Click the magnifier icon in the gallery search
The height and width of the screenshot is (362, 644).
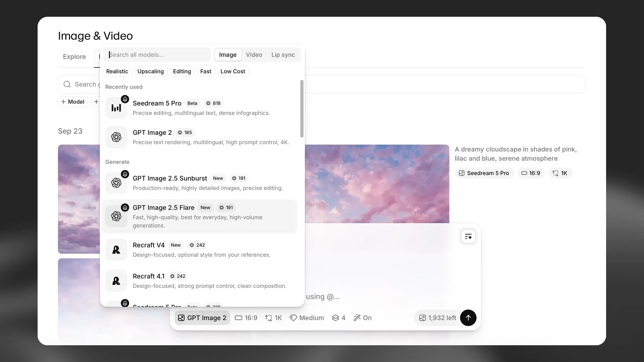pyautogui.click(x=67, y=84)
